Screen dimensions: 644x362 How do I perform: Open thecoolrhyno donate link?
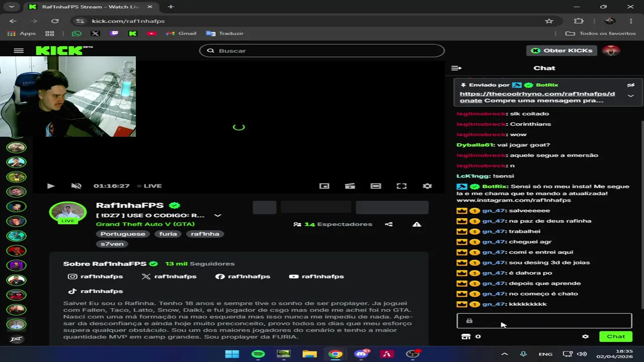(537, 97)
